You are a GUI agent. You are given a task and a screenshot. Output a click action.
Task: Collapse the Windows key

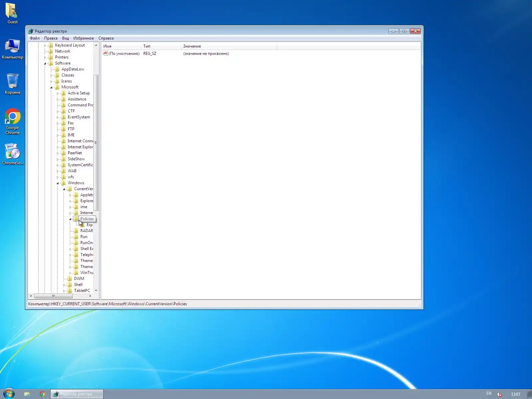(58, 183)
